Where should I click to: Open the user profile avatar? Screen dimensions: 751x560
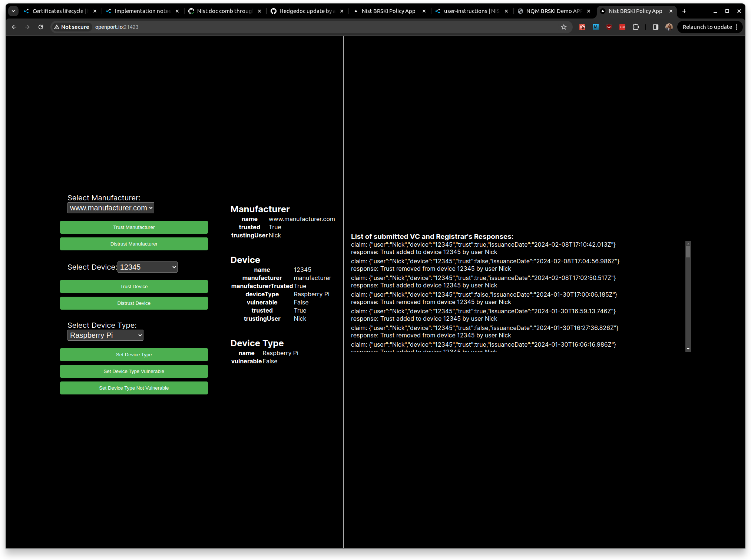click(x=669, y=27)
